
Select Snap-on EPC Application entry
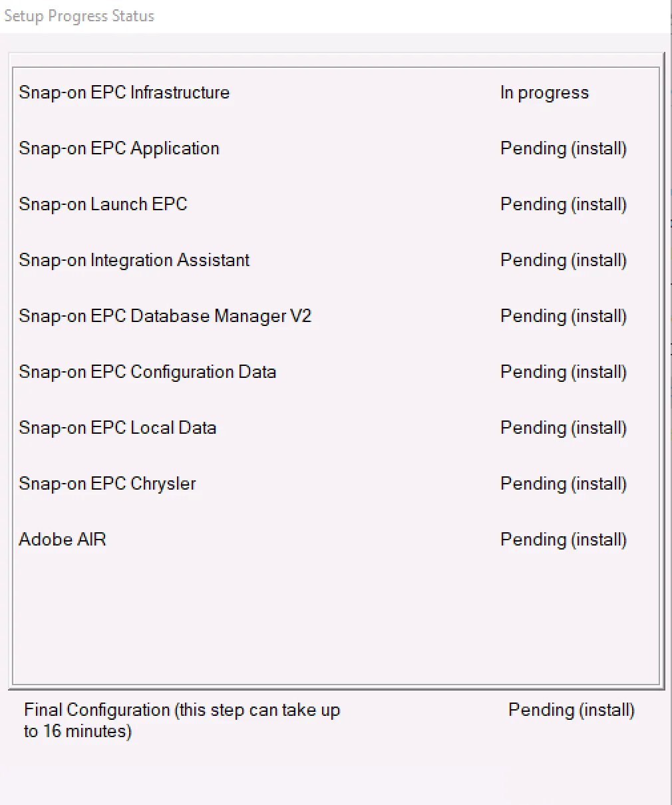click(x=119, y=148)
